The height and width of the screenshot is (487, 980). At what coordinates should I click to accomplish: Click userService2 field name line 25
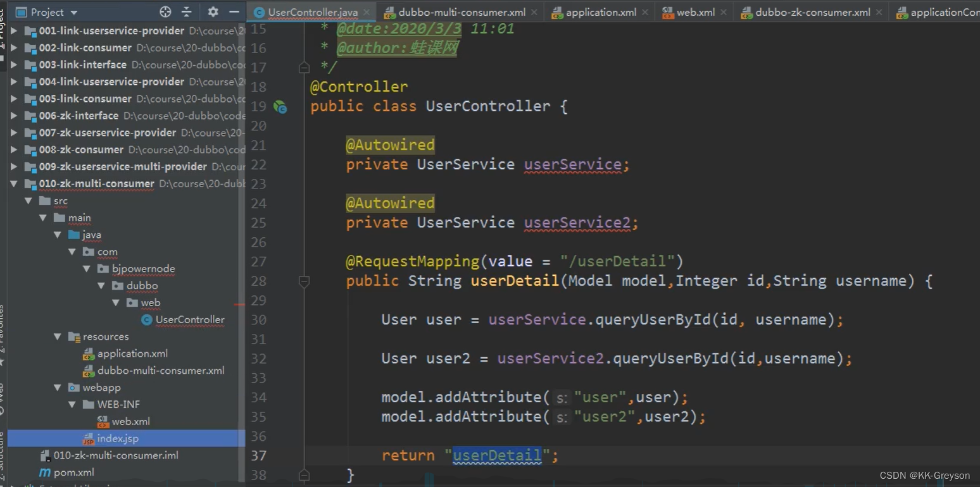(577, 223)
